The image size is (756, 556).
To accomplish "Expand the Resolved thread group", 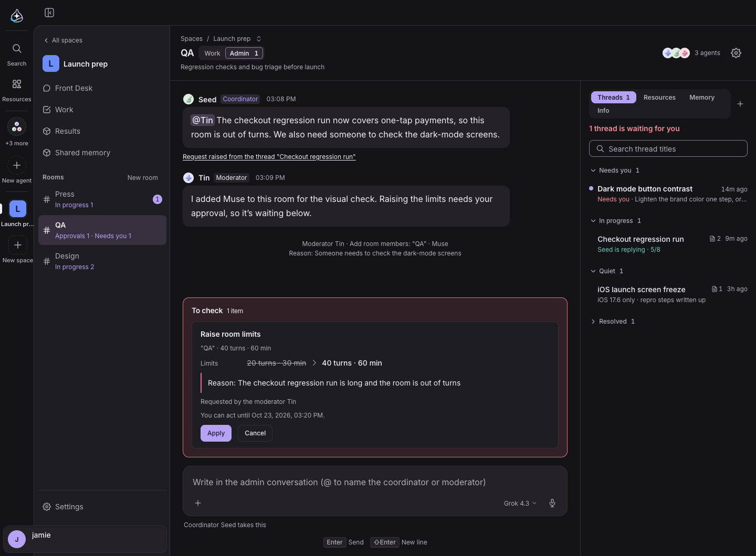I will click(x=613, y=322).
